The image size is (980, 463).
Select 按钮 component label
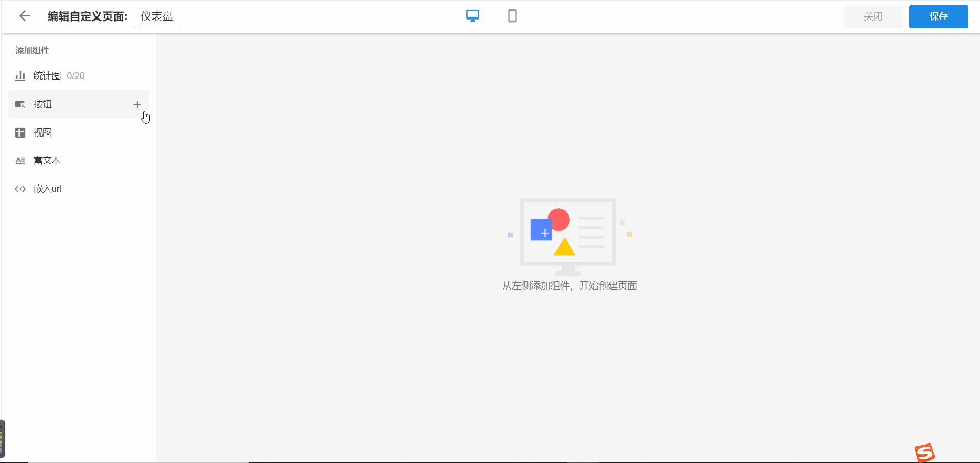click(43, 104)
